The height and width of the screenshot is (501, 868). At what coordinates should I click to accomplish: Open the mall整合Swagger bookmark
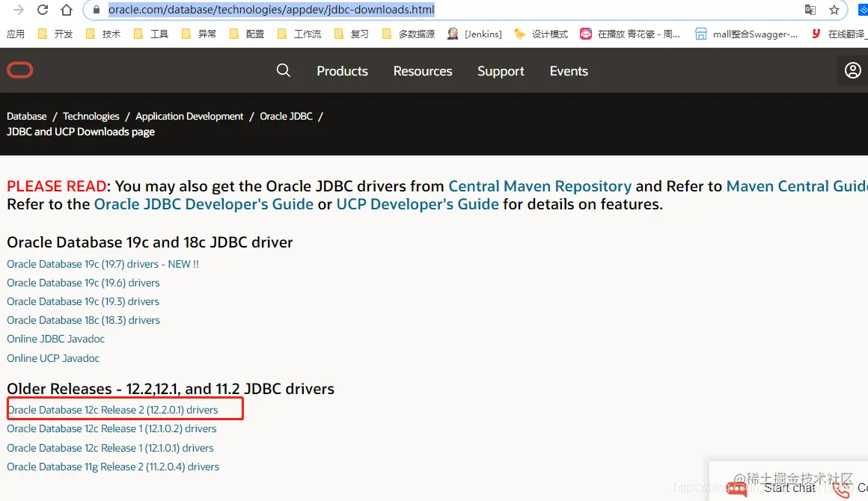[x=746, y=34]
